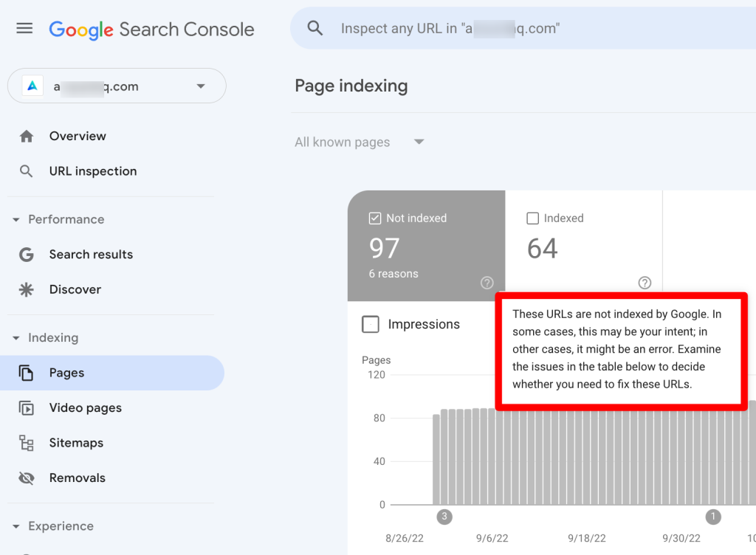
Task: Uncheck the Not indexed checkbox
Action: point(375,218)
